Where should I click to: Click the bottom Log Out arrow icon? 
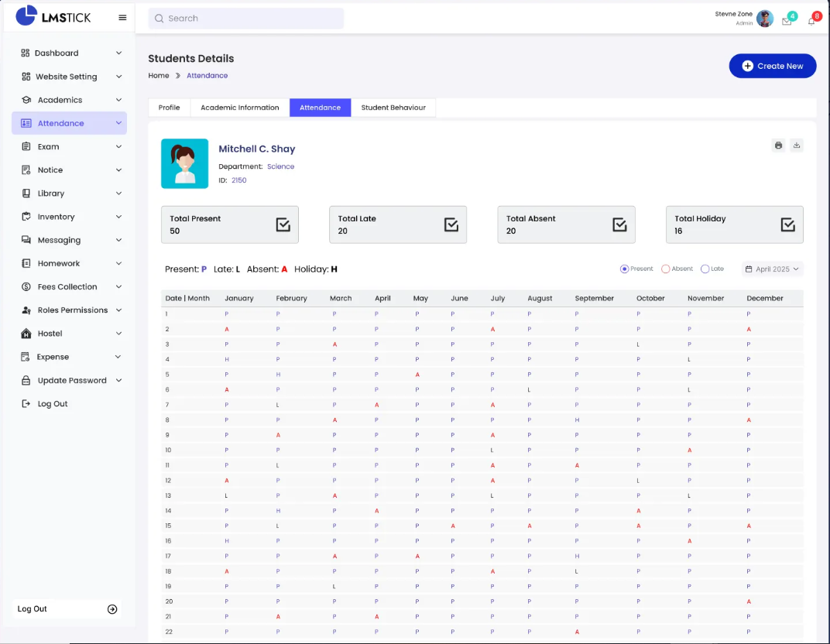click(x=112, y=609)
